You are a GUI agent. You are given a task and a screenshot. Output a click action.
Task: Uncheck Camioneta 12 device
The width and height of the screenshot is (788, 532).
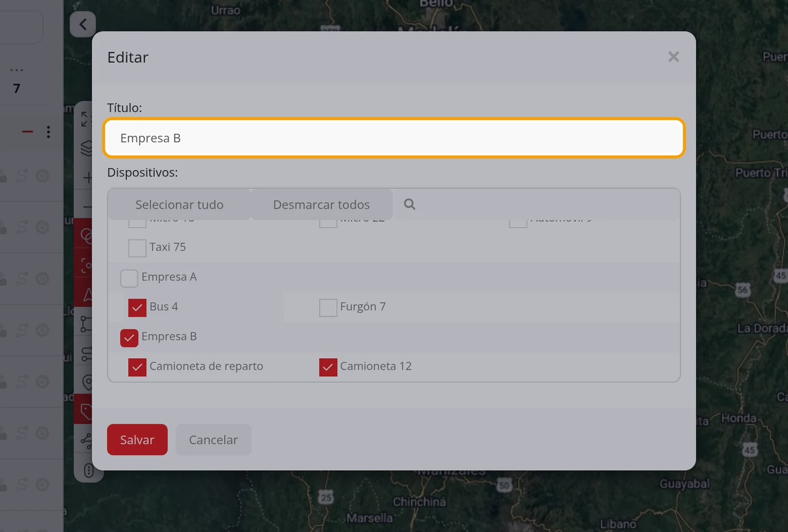tap(328, 367)
